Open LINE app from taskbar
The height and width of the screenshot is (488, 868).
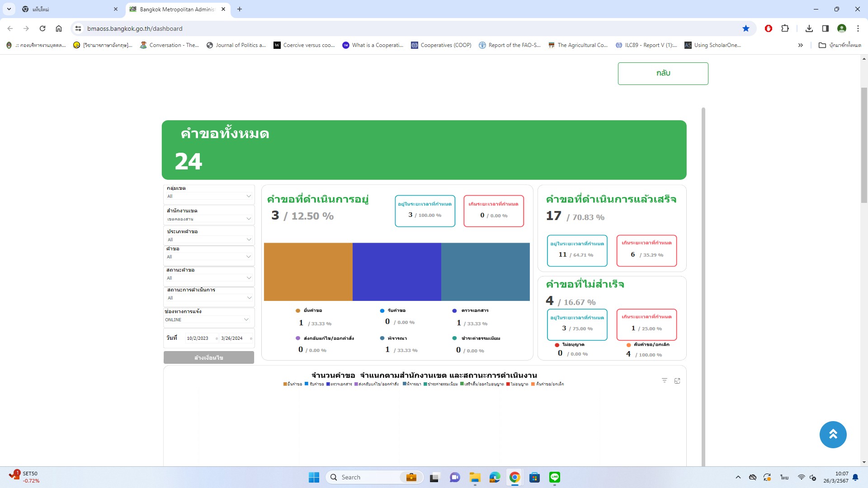coord(554,477)
